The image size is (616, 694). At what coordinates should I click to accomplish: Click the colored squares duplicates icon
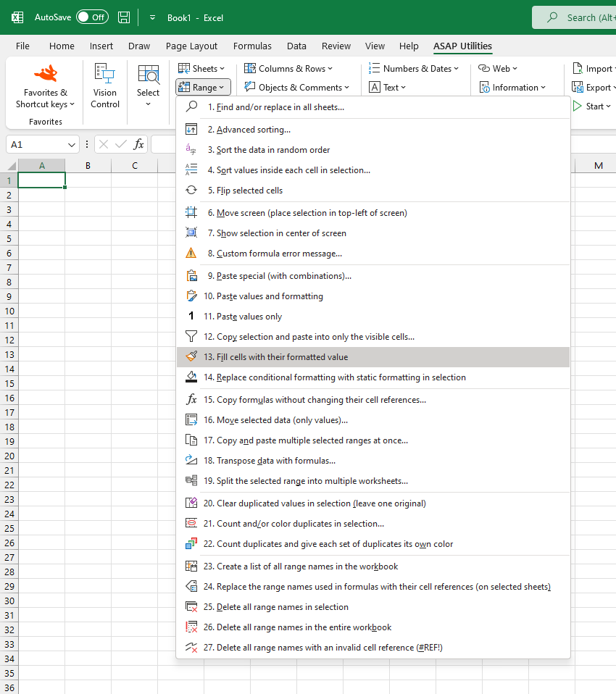[191, 543]
